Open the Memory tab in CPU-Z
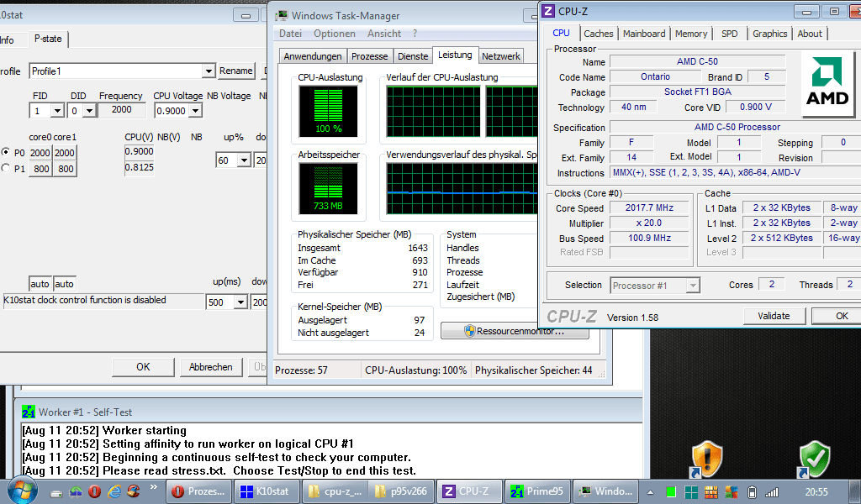The height and width of the screenshot is (504, 861). pos(691,34)
